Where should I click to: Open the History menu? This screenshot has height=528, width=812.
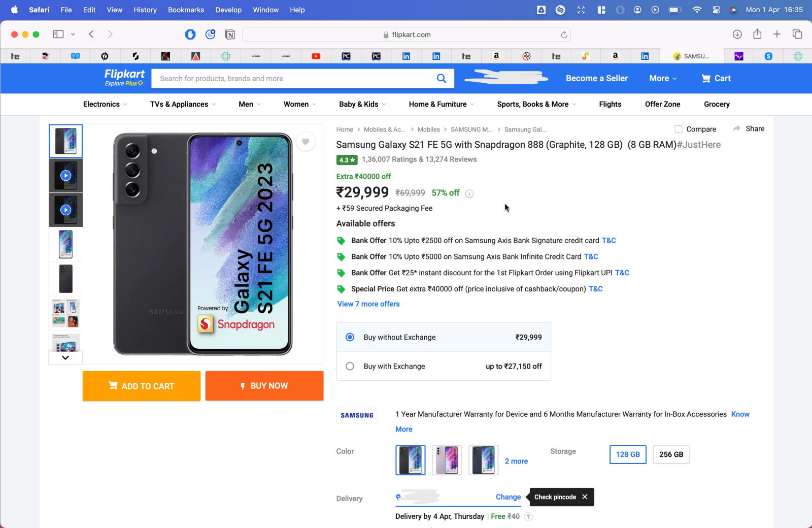click(145, 10)
